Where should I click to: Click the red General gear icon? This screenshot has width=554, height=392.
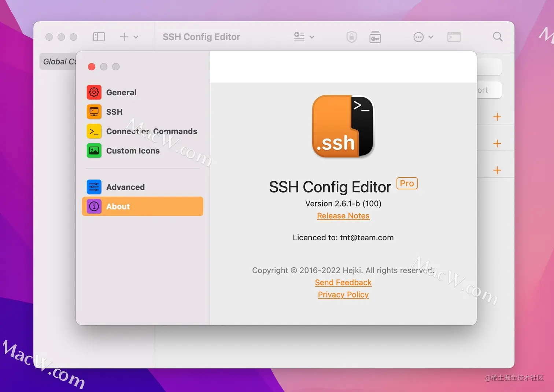click(x=94, y=92)
